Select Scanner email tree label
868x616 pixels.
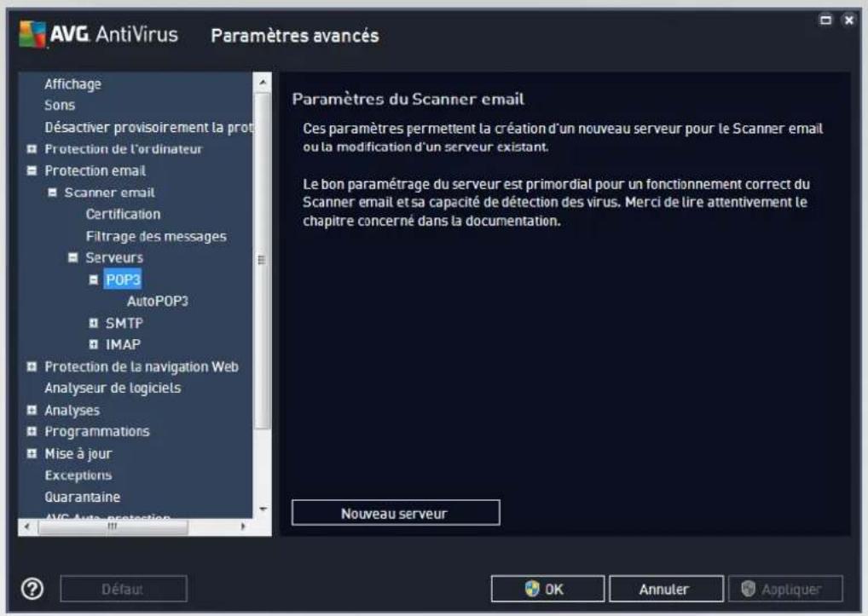[x=110, y=193]
